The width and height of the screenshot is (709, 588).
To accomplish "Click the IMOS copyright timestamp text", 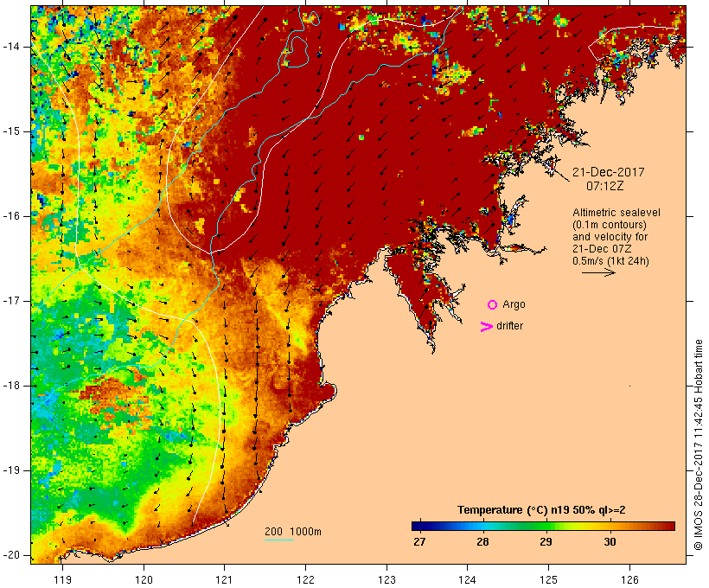I will (x=699, y=445).
